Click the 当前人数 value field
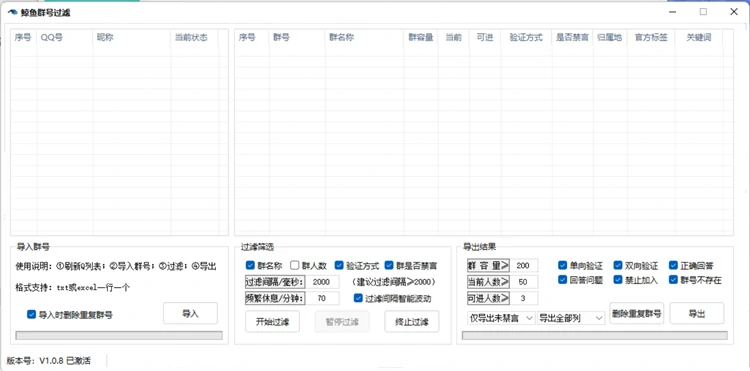Viewport: 750px width, 371px height. 524,282
